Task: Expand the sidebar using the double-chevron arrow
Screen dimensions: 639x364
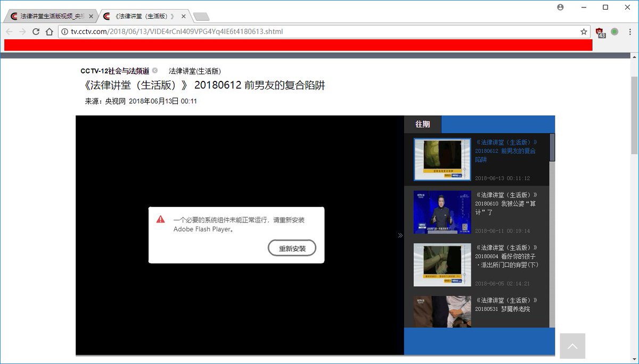Action: point(400,235)
